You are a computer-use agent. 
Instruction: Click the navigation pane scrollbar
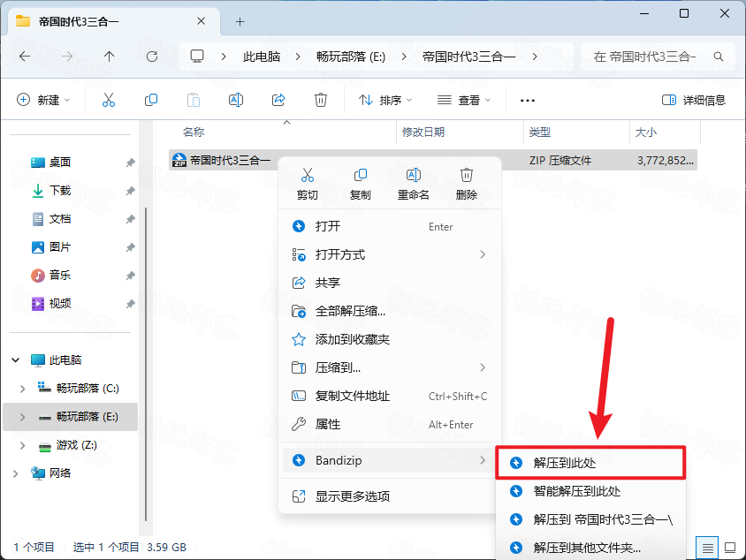tap(146, 364)
